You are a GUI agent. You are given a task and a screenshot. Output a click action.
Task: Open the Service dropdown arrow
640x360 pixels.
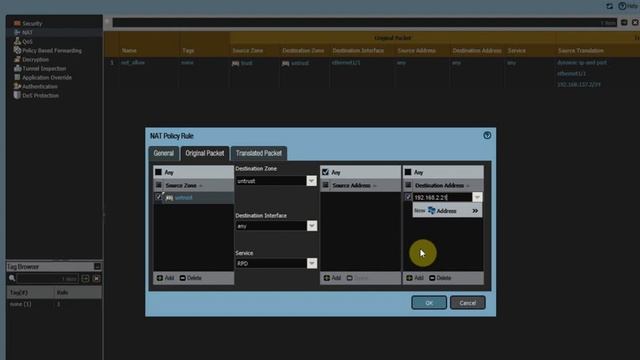click(311, 263)
